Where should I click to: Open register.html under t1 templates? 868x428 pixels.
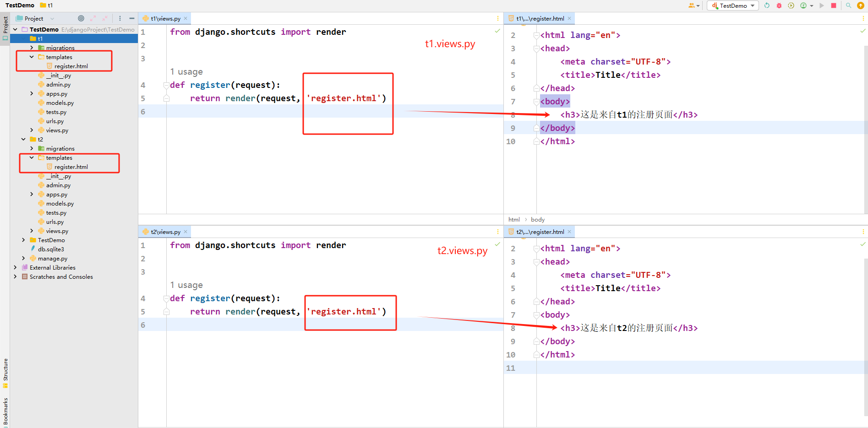pos(71,66)
